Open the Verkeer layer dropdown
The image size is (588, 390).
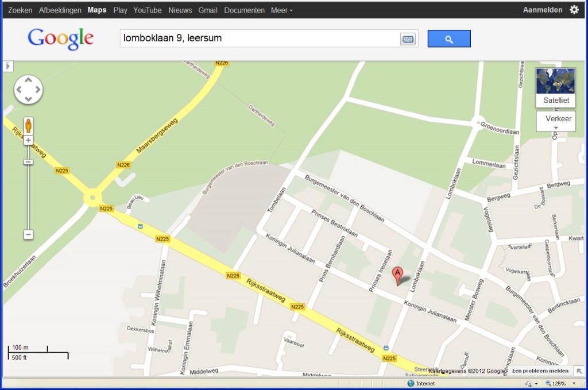[556, 121]
